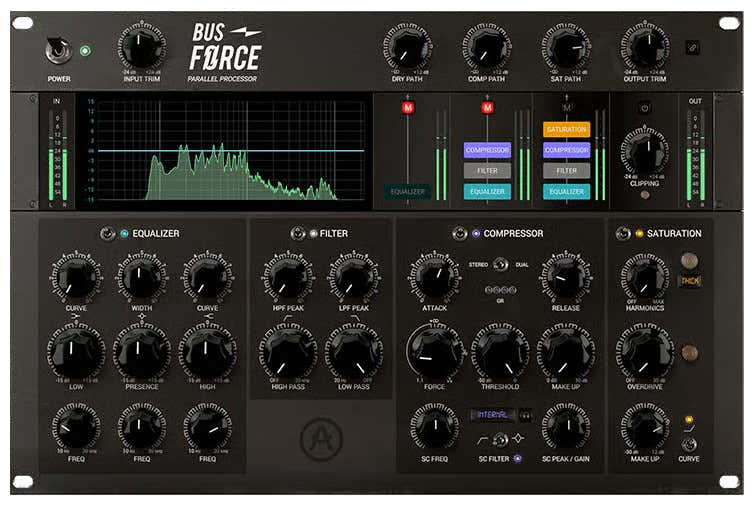
Task: Click the compressor Attack knob
Action: point(434,278)
